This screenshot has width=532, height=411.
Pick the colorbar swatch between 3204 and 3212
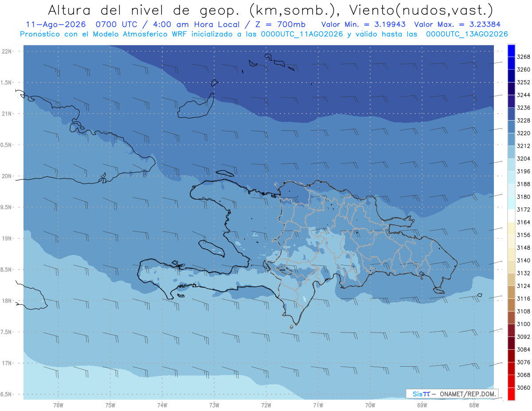click(x=511, y=152)
